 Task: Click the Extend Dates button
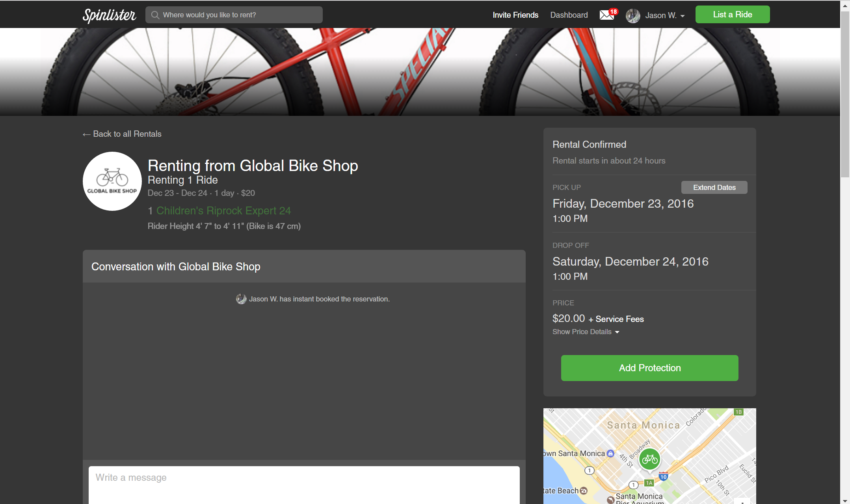714,188
